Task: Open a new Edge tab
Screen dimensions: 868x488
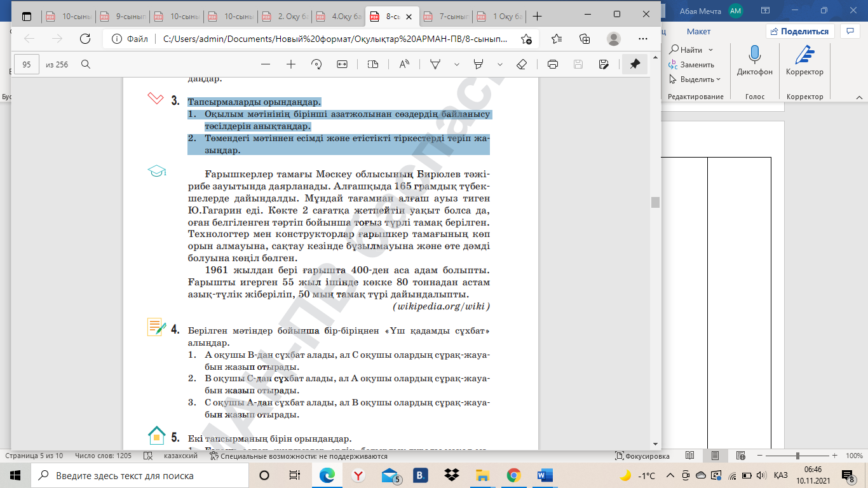Action: (538, 16)
